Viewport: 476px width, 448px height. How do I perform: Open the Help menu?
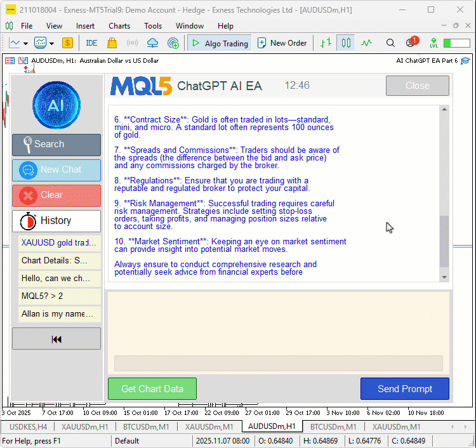coord(225,26)
